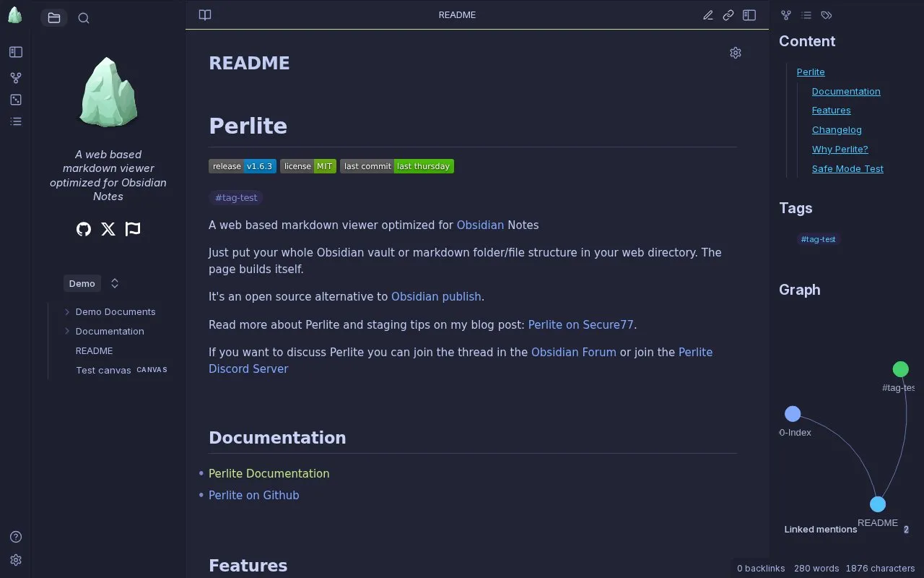Screen dimensions: 924x578
Task: Click the pencil edit icon in the header
Action: tap(708, 15)
